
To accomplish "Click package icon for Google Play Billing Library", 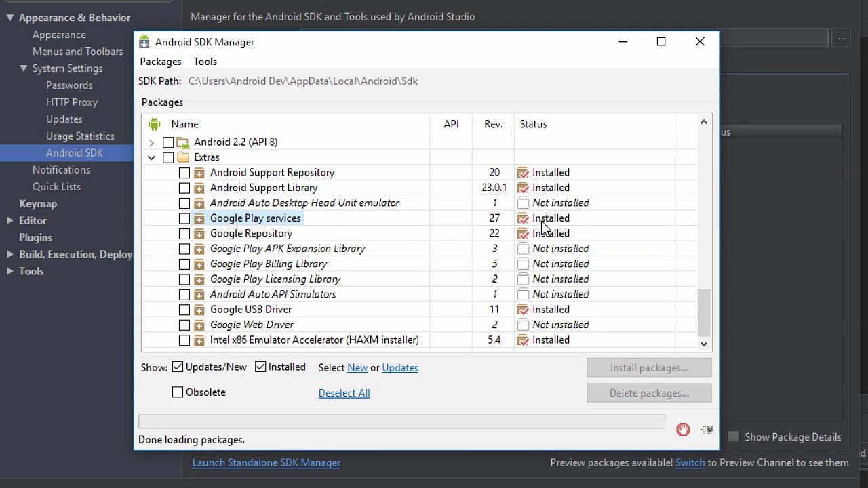I will tap(199, 264).
